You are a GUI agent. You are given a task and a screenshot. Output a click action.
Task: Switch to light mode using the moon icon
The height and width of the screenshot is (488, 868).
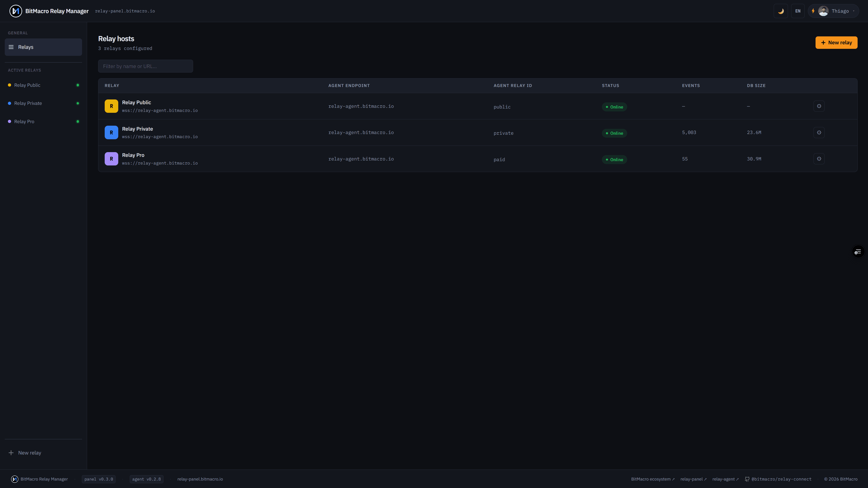[781, 11]
